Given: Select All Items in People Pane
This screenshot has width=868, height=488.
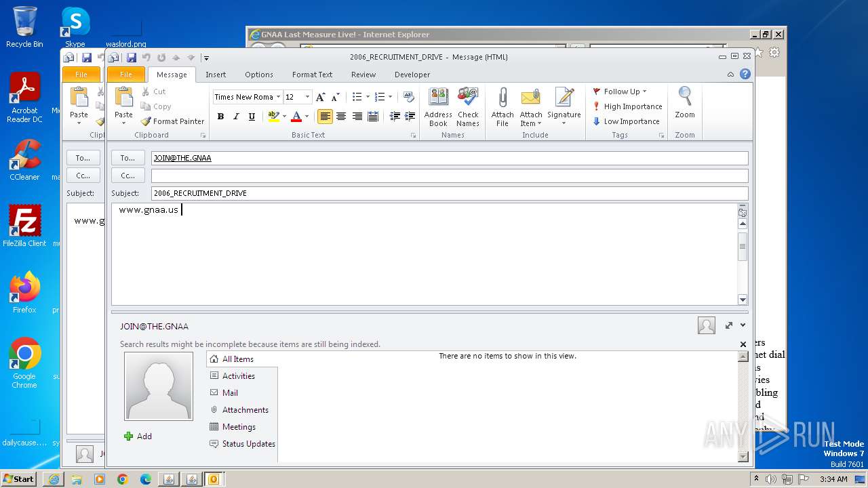Looking at the screenshot, I should (x=241, y=359).
